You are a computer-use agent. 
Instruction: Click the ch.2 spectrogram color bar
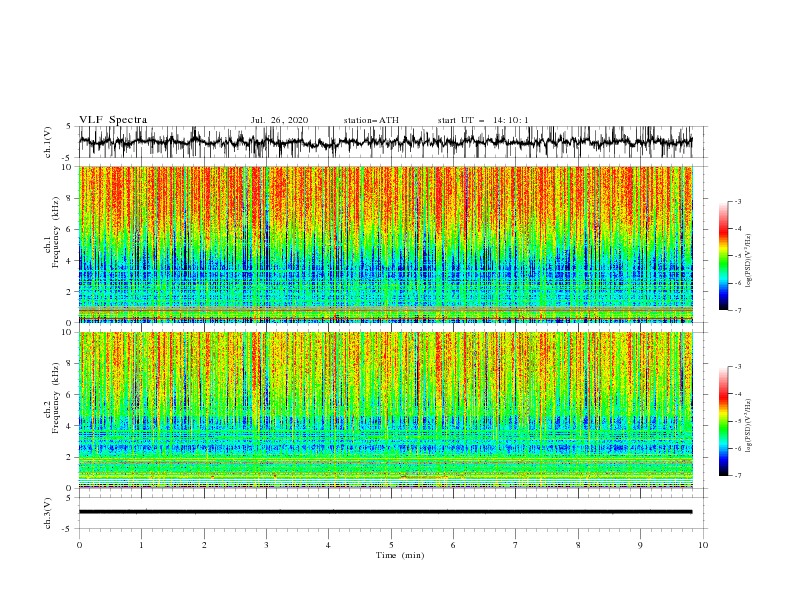723,421
